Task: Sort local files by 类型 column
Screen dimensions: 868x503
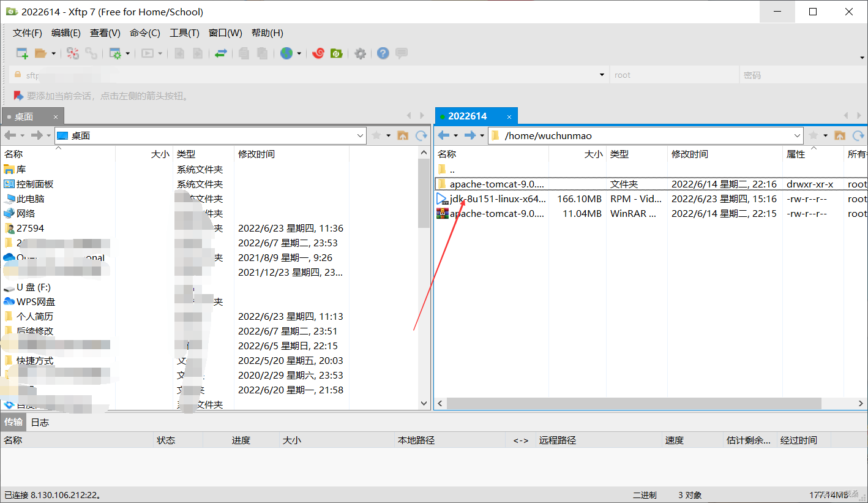Action: pos(204,154)
